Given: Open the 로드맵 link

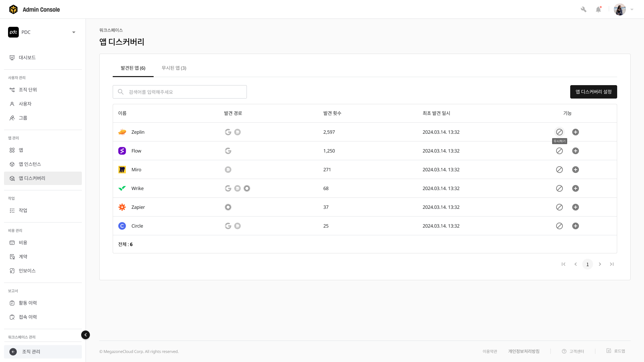Looking at the screenshot, I should [x=616, y=351].
